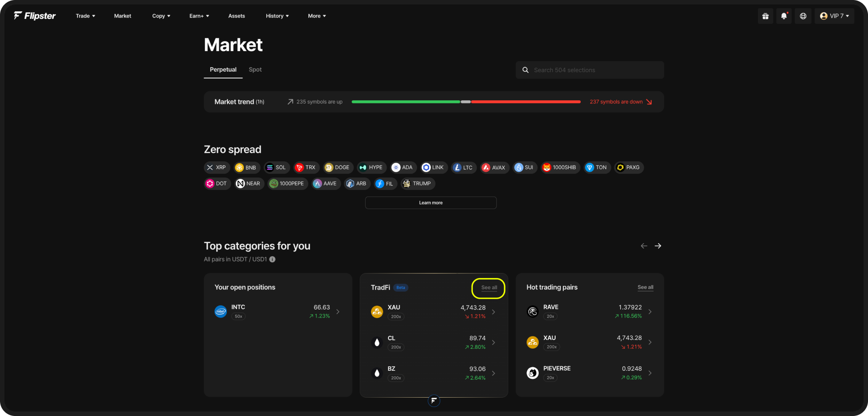This screenshot has height=416, width=868.
Task: Click See all in TradFi card
Action: coord(489,287)
